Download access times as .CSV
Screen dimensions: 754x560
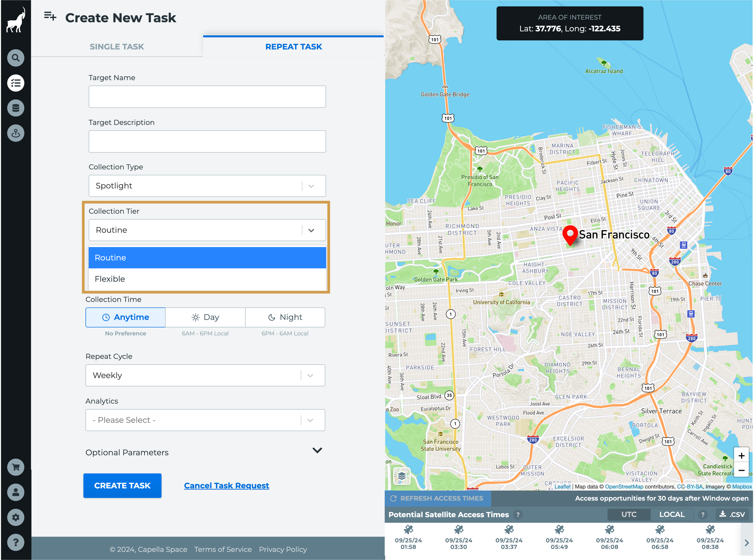(x=732, y=514)
